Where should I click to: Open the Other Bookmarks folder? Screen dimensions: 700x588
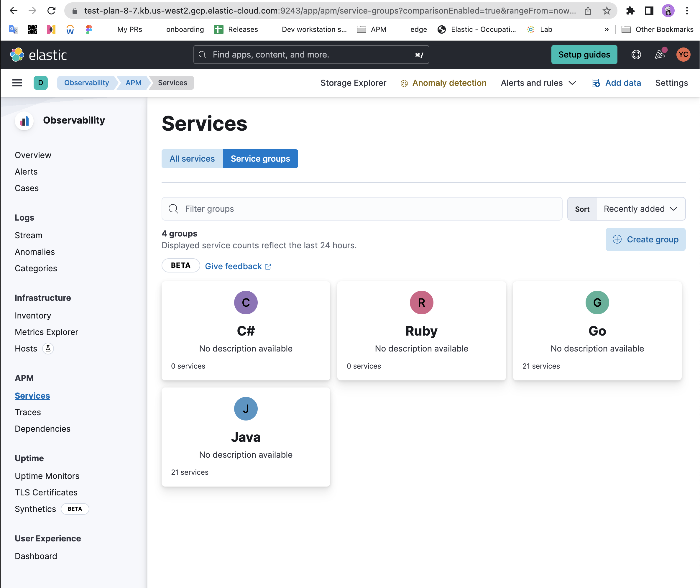[x=657, y=29]
